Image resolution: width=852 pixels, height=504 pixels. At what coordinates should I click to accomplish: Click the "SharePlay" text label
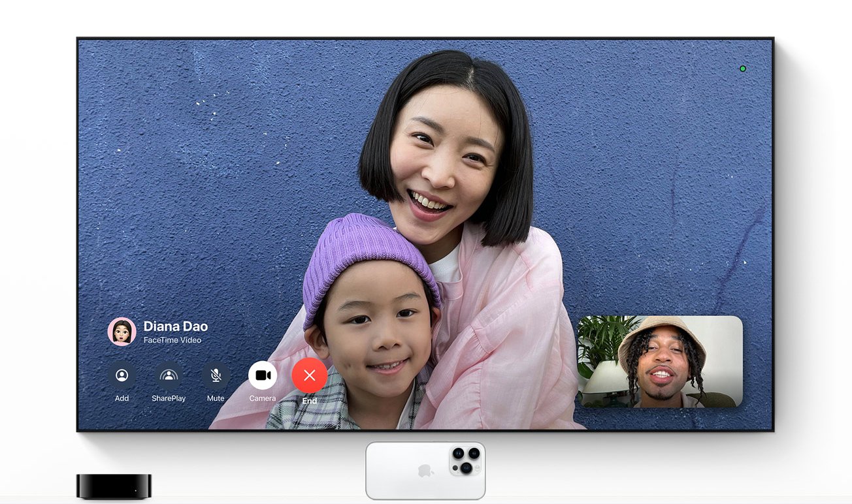point(169,398)
